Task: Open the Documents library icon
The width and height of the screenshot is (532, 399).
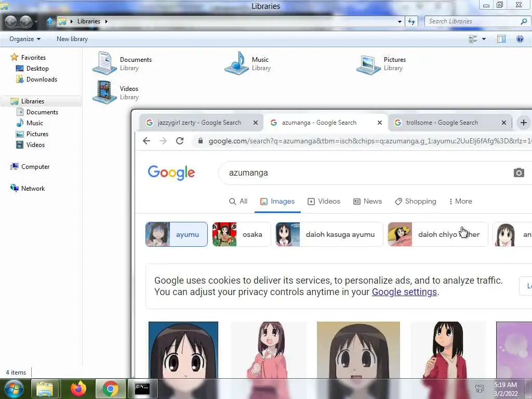Action: 105,63
